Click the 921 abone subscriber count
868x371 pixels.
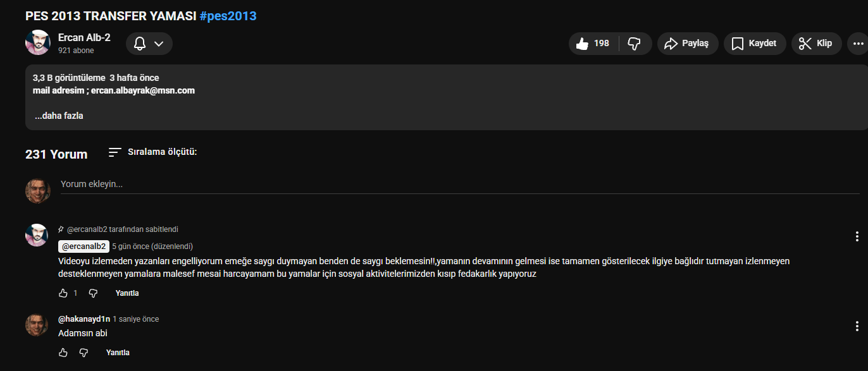coord(76,51)
